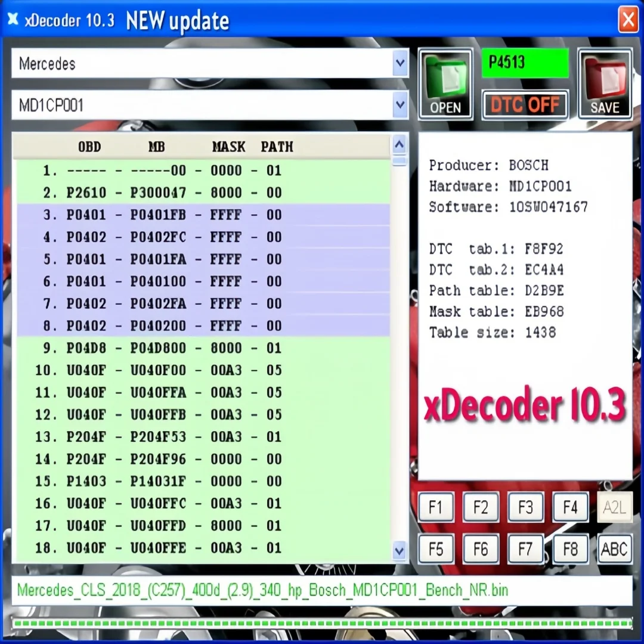Select row 1 with mask 0000 path 01
The width and height of the screenshot is (644, 644).
(203, 171)
